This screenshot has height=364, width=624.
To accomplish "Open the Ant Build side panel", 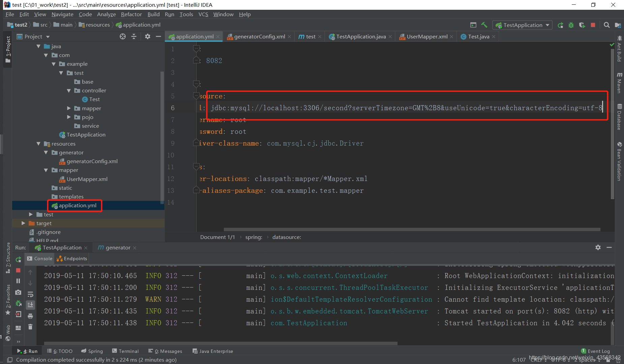I will 619,49.
